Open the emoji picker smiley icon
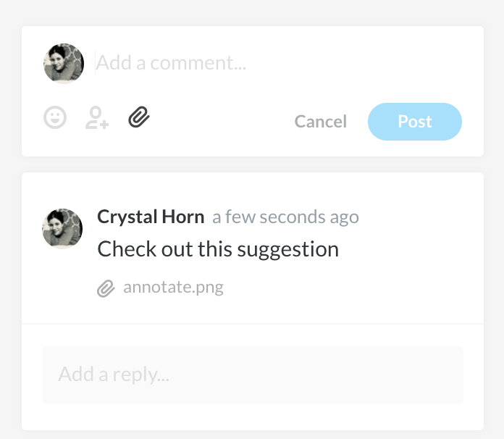 click(55, 117)
